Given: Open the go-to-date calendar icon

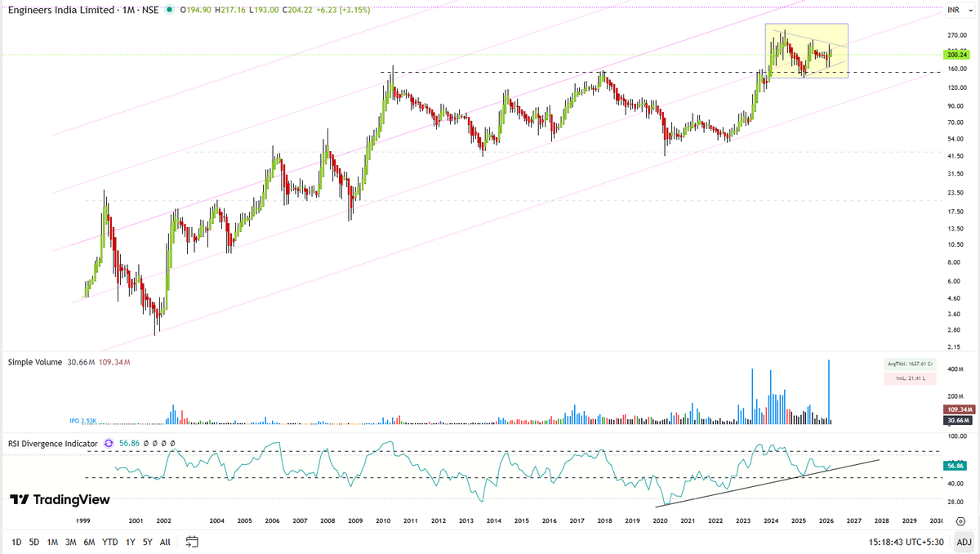Looking at the screenshot, I should click(192, 541).
